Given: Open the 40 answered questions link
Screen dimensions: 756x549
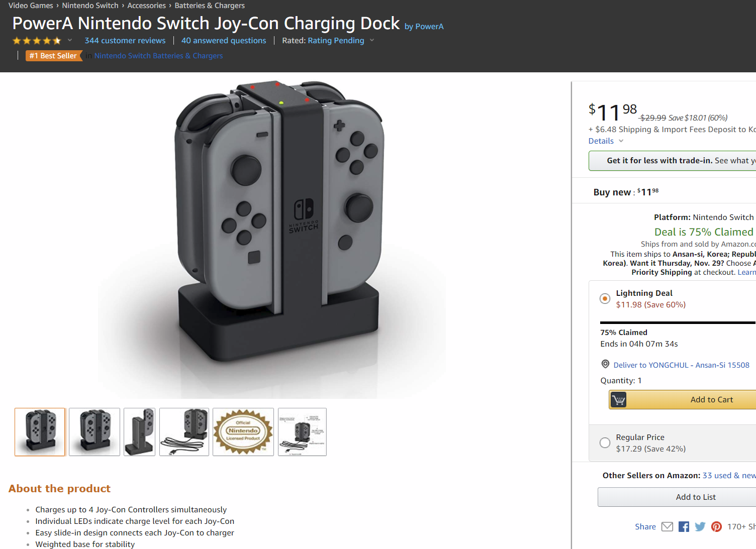Looking at the screenshot, I should click(x=224, y=41).
